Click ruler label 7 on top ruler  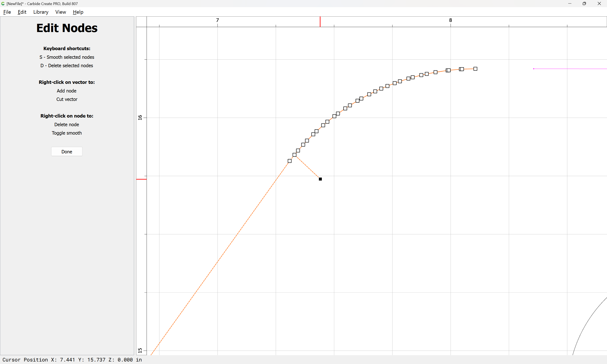click(x=217, y=20)
